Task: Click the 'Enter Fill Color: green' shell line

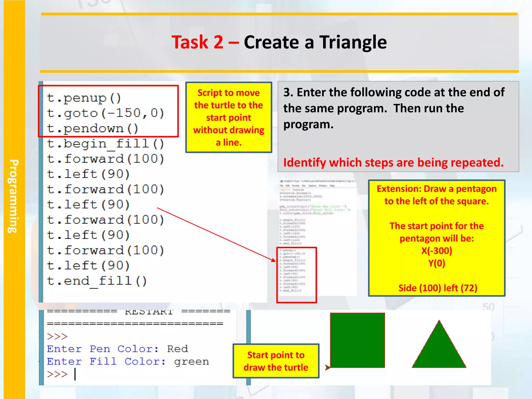Action: point(128,362)
